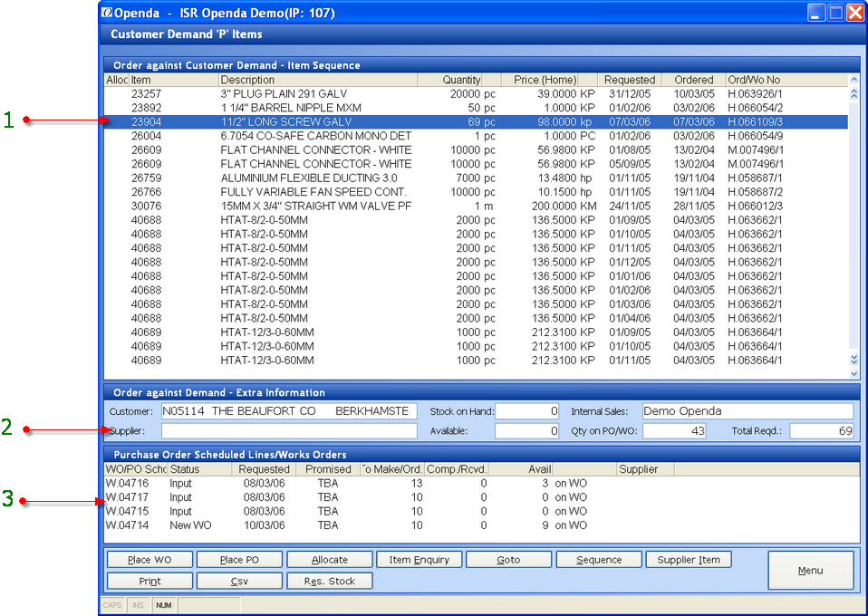This screenshot has width=868, height=616.
Task: Select HTAT-12/3-0-60MM row requested 01/11/05
Action: 476,361
